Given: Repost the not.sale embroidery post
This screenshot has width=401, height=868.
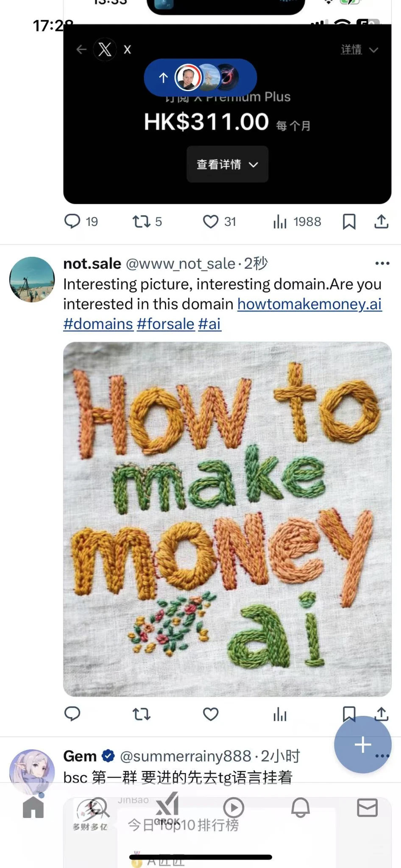Looking at the screenshot, I should (141, 714).
